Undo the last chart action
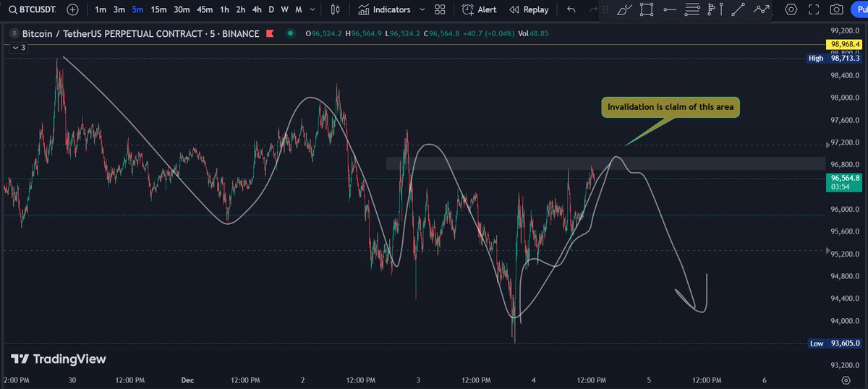The image size is (868, 389). 571,9
